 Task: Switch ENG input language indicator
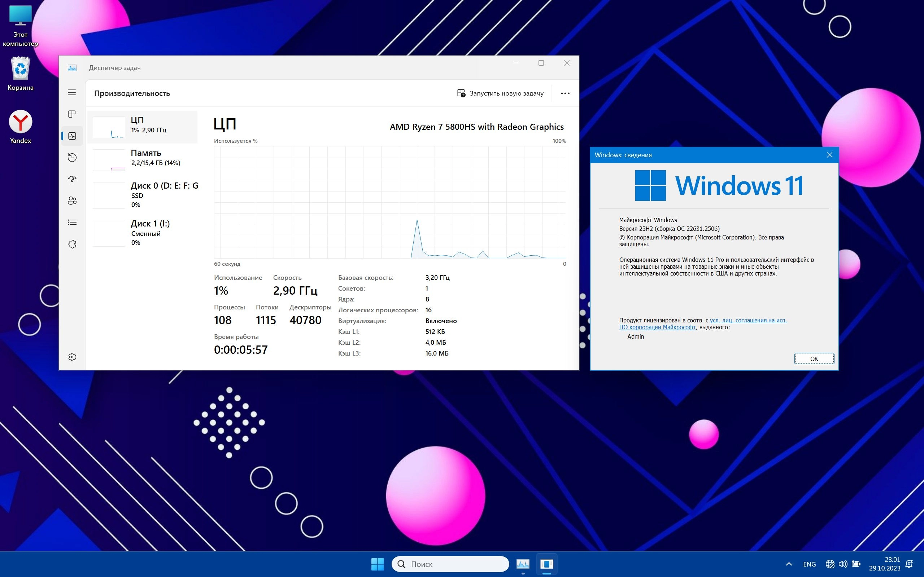point(809,564)
